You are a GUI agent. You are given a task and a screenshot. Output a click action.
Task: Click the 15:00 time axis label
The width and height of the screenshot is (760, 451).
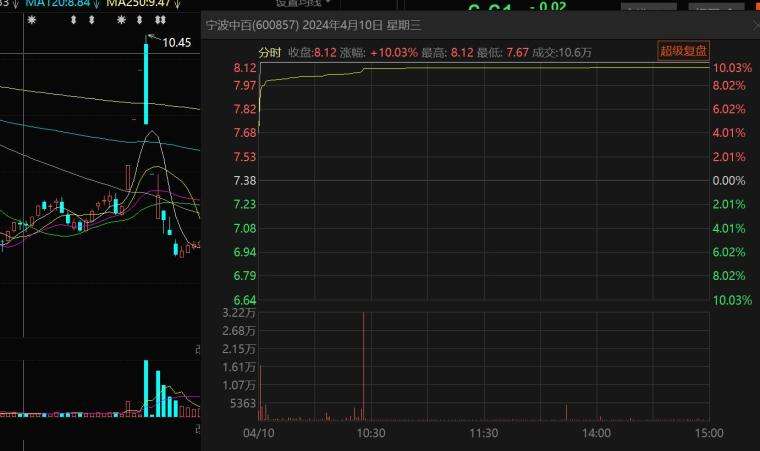(709, 433)
